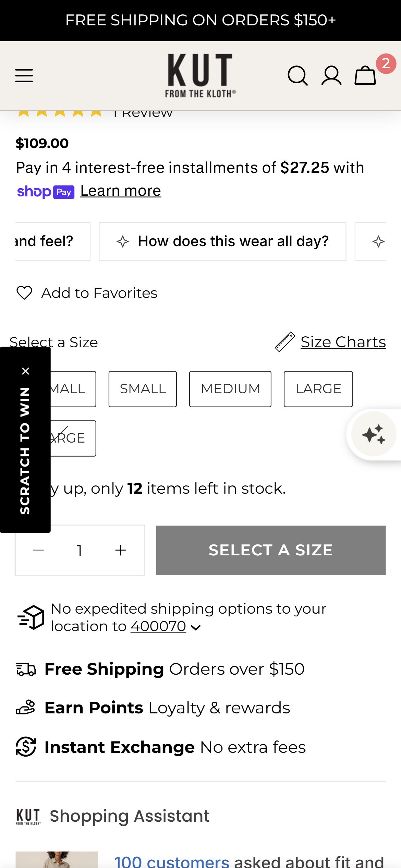The height and width of the screenshot is (868, 401).
Task: Open the search magnifier icon
Action: coord(297,75)
